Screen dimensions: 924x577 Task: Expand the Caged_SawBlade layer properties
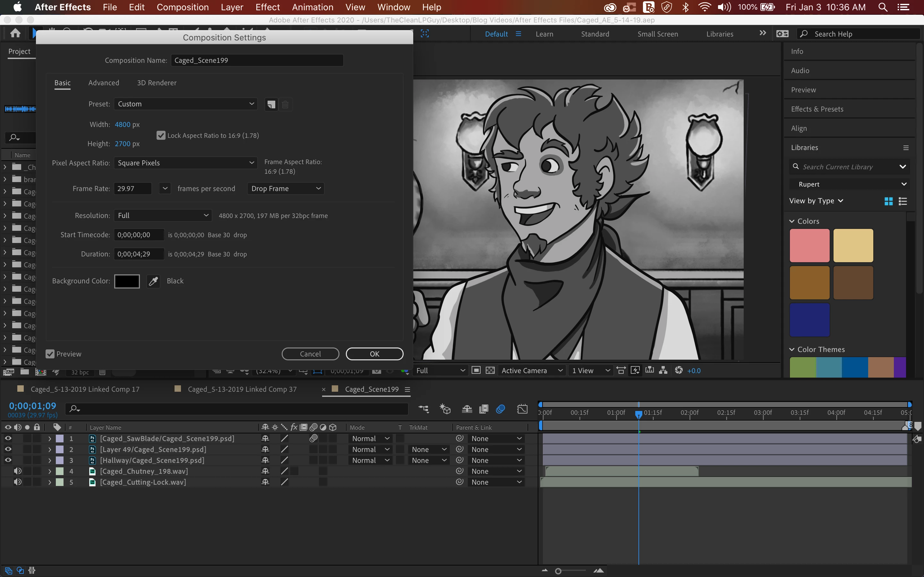50,439
